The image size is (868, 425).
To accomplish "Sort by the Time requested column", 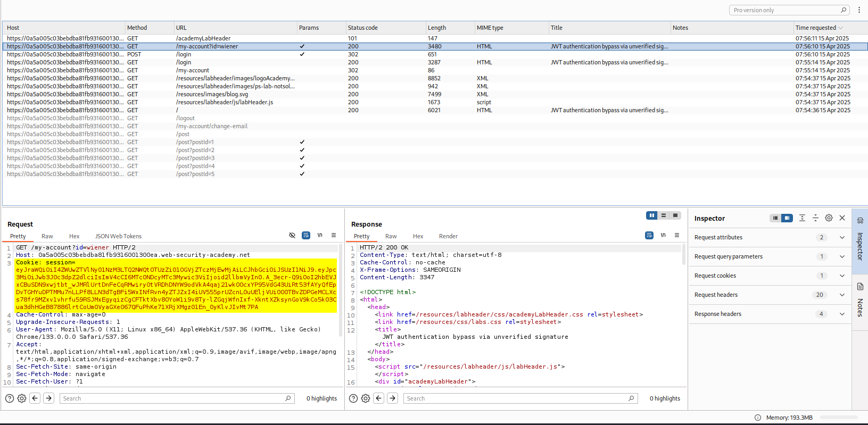I will tap(830, 28).
